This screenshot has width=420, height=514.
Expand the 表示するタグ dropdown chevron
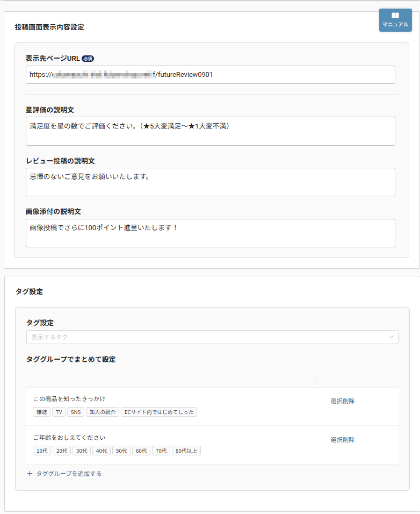(392, 337)
